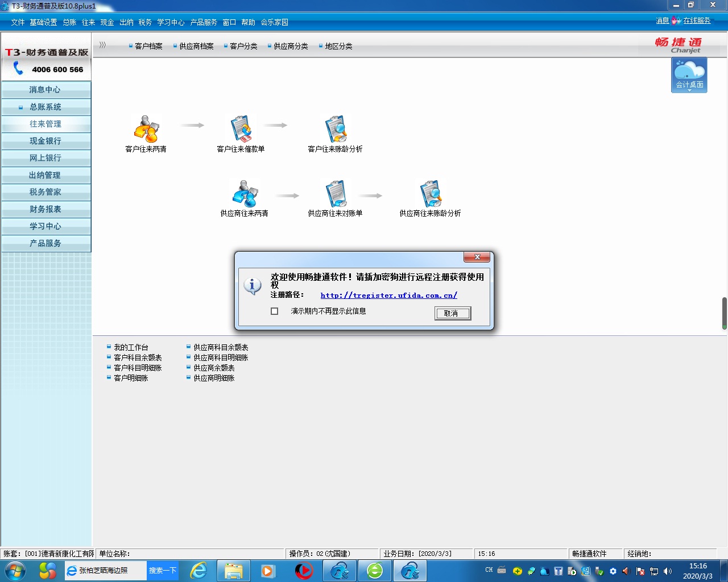Click the 畅捷通 Chanjet logo
Screen dimensions: 728x582
coord(680,45)
